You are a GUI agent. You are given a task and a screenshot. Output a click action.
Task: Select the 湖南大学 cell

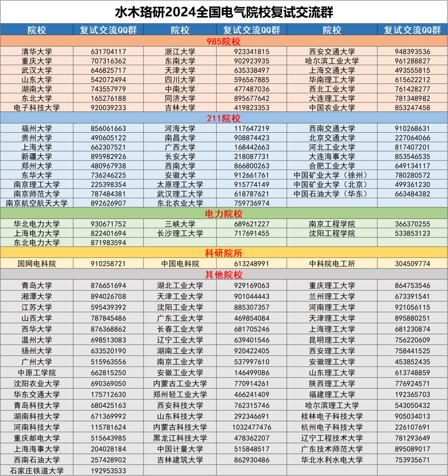click(x=37, y=89)
